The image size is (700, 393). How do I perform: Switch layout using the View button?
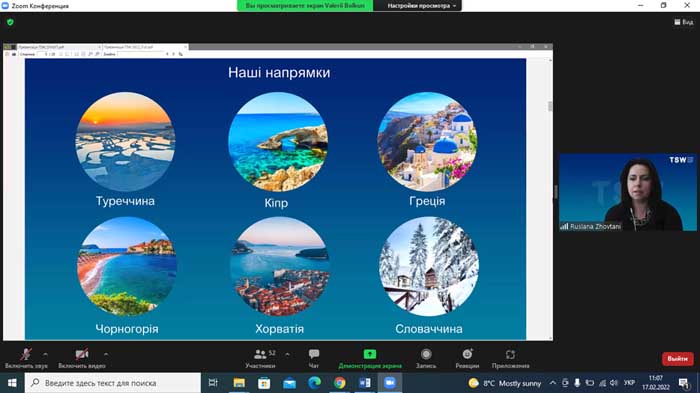683,22
